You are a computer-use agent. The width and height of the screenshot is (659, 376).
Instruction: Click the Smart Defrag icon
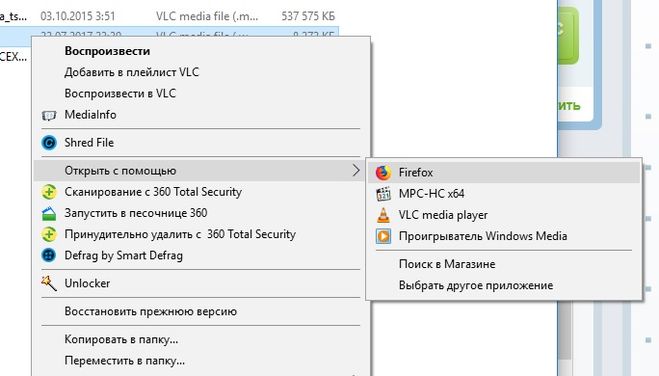click(49, 255)
